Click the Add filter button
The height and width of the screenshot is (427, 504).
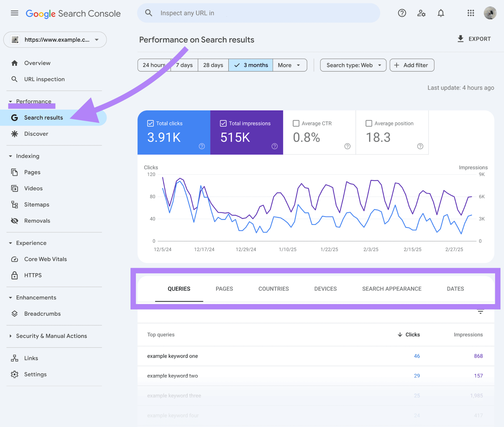point(412,65)
